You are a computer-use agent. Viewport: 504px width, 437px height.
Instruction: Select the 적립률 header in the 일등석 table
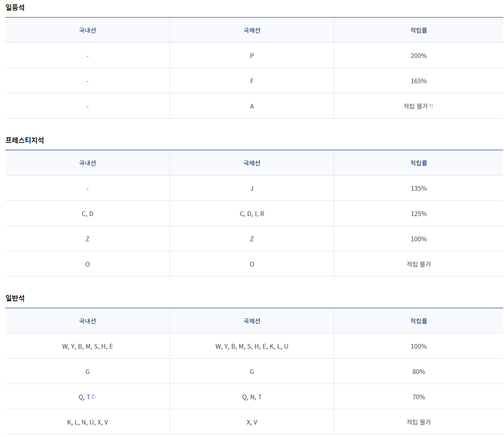(418, 30)
